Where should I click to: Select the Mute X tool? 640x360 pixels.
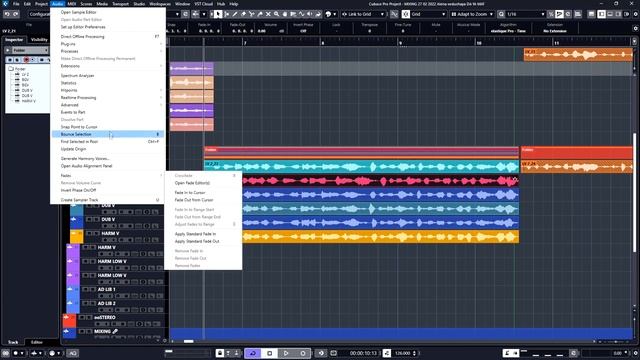(x=268, y=14)
